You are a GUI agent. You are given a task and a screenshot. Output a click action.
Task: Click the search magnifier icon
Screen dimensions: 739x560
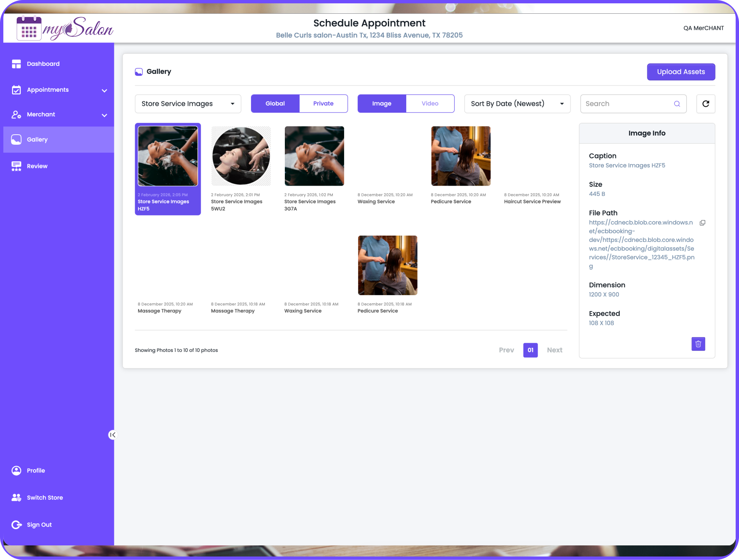[x=676, y=103]
